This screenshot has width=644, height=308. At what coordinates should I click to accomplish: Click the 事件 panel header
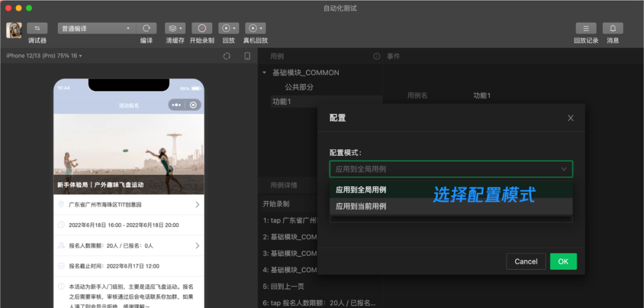[x=394, y=56]
